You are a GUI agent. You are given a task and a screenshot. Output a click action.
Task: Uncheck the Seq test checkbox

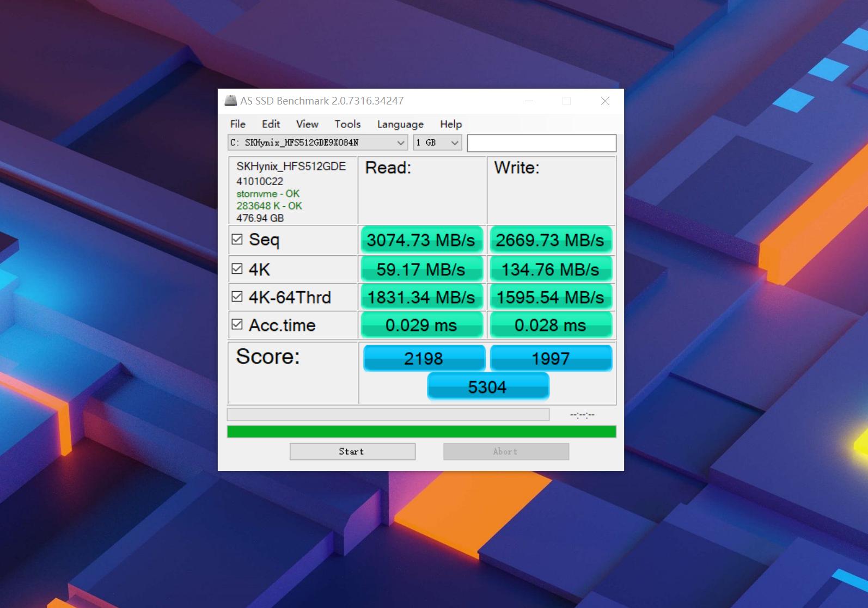coord(237,239)
